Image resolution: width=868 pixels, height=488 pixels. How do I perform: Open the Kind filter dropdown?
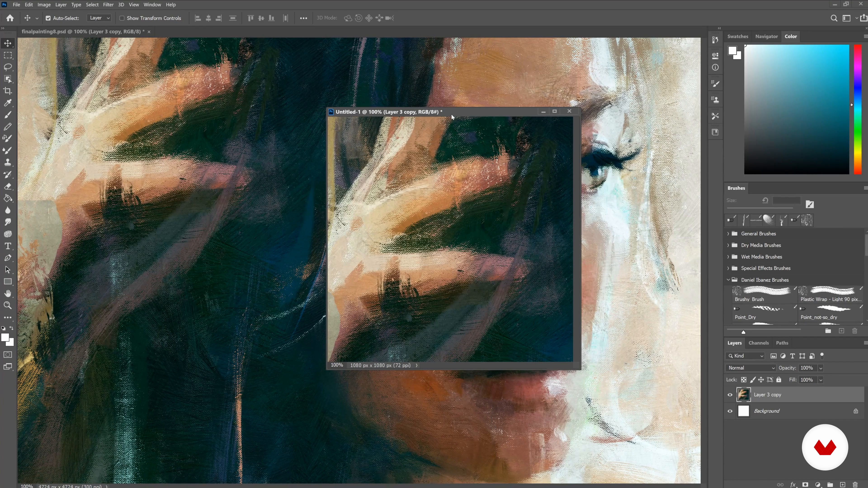click(x=745, y=356)
